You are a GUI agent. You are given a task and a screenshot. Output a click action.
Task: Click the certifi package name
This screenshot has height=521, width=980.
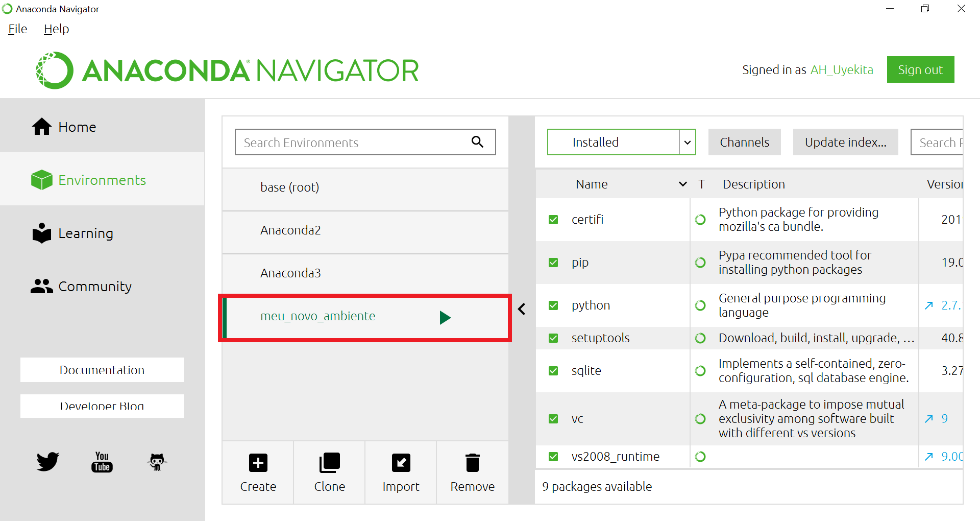tap(587, 219)
